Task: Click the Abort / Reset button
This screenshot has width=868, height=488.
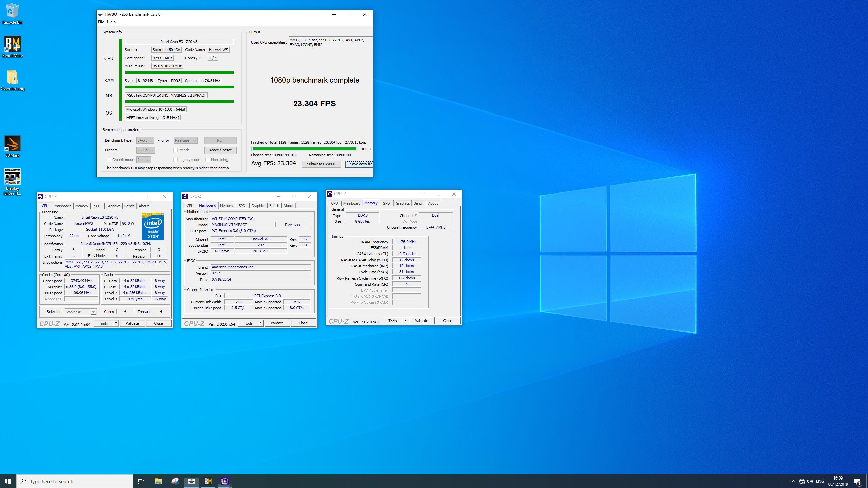Action: (x=220, y=150)
